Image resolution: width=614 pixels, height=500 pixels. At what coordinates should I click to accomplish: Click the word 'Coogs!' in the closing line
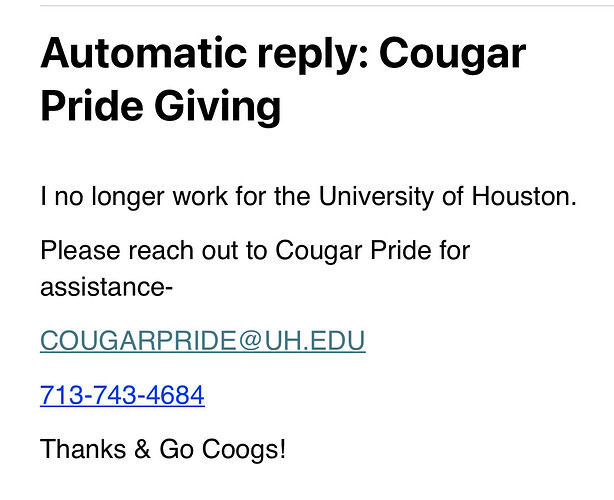click(244, 449)
